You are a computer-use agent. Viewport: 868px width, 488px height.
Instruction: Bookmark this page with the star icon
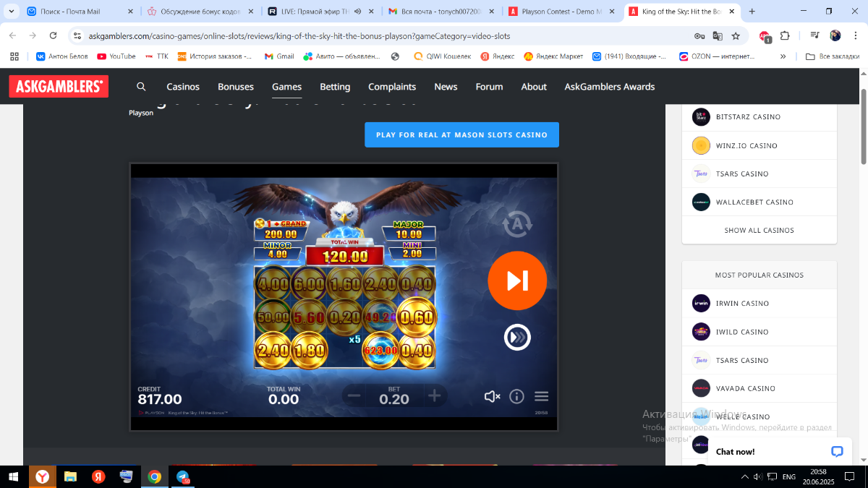coord(736,35)
